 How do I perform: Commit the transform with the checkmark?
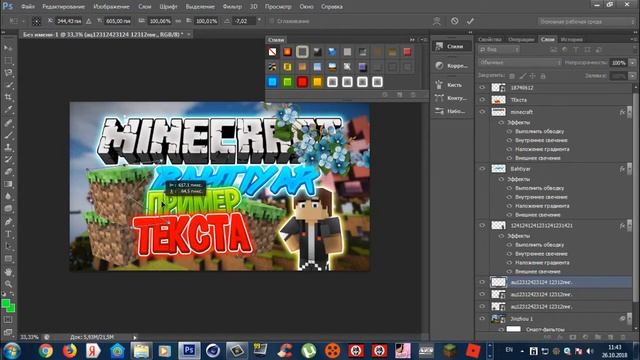coord(470,21)
